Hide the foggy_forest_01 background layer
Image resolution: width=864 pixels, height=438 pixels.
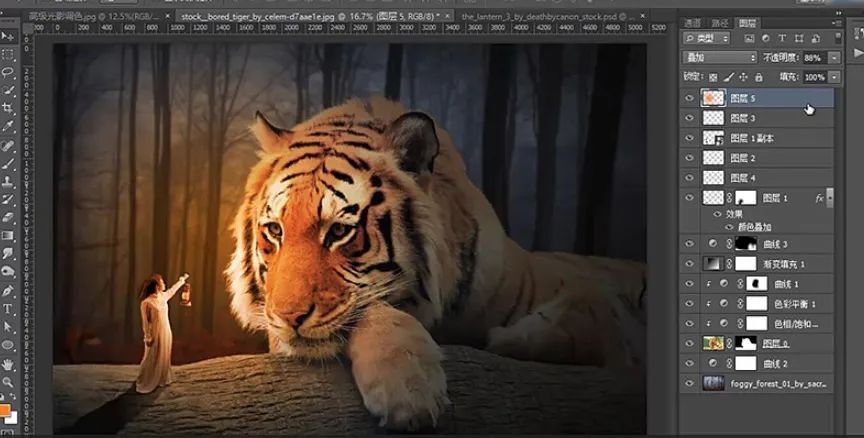[688, 383]
